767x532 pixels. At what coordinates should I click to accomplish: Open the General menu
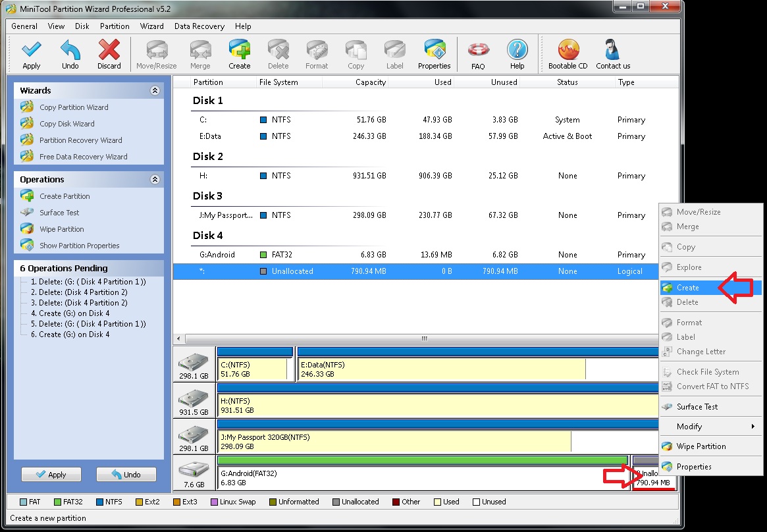(24, 26)
